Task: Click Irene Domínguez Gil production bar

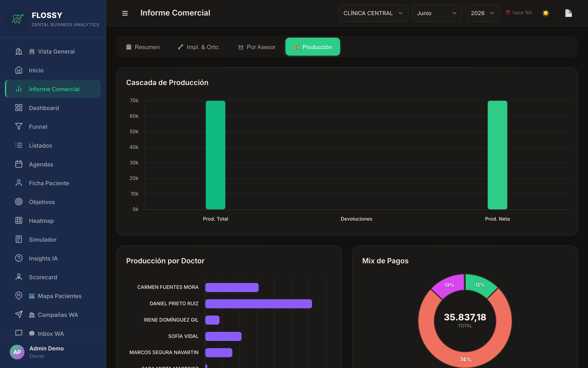Action: [212, 320]
